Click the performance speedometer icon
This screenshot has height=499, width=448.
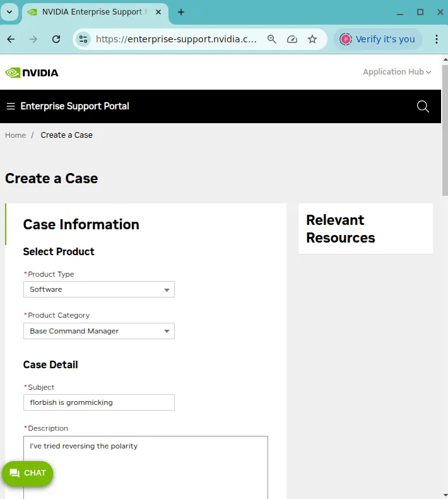[x=292, y=39]
